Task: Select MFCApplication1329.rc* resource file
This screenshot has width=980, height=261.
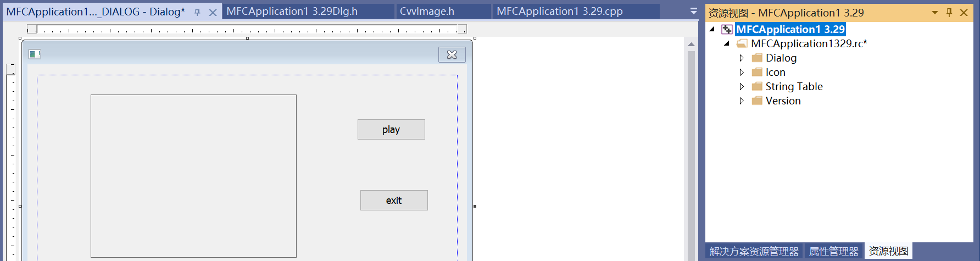Action: (809, 43)
